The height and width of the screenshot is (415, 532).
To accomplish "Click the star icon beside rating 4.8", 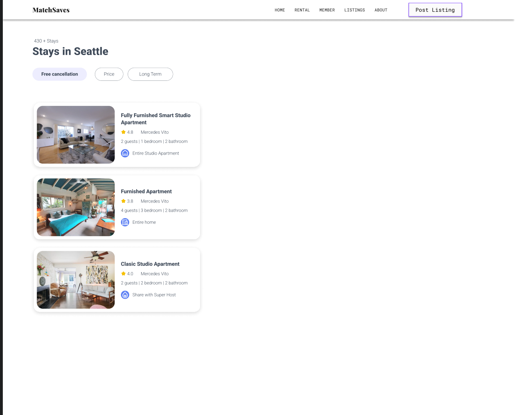I will click(123, 132).
